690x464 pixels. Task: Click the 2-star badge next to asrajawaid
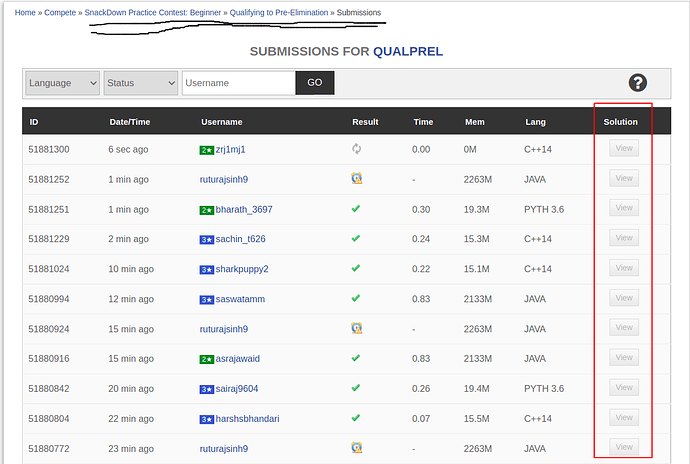tap(206, 359)
